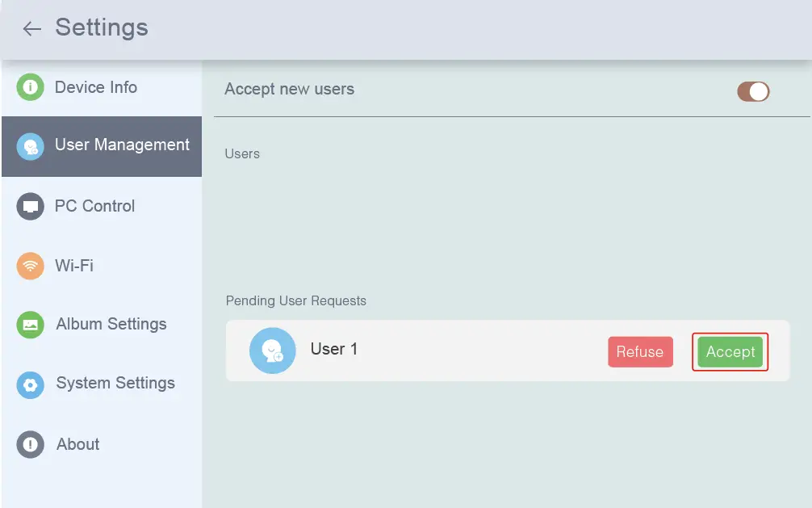Switch to the Album Settings label
The image size is (812, 508).
click(111, 324)
